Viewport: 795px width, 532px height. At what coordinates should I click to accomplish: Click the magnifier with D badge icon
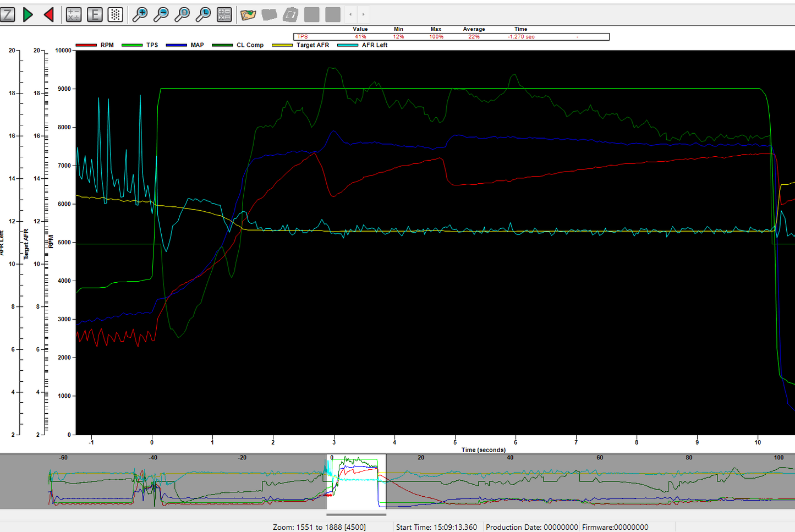tap(182, 14)
